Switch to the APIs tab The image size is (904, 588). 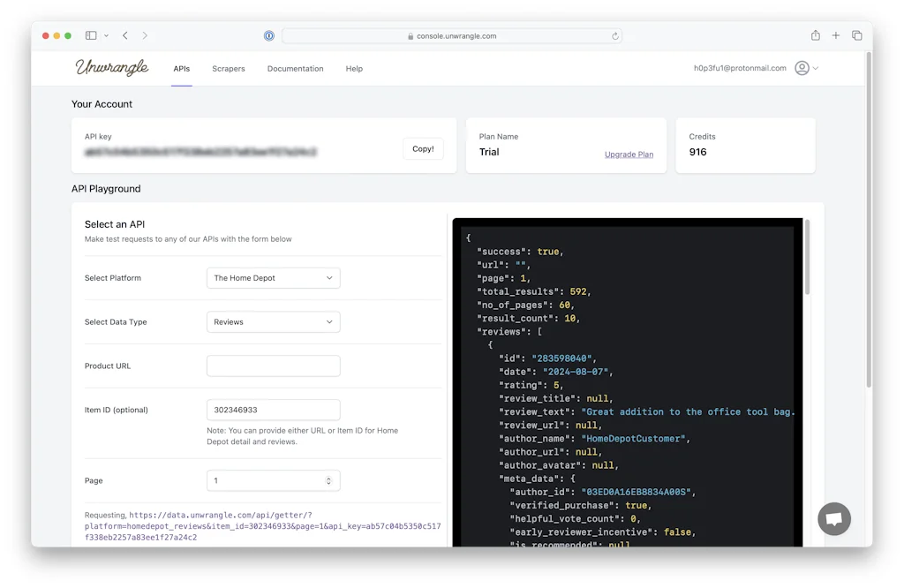(x=182, y=69)
